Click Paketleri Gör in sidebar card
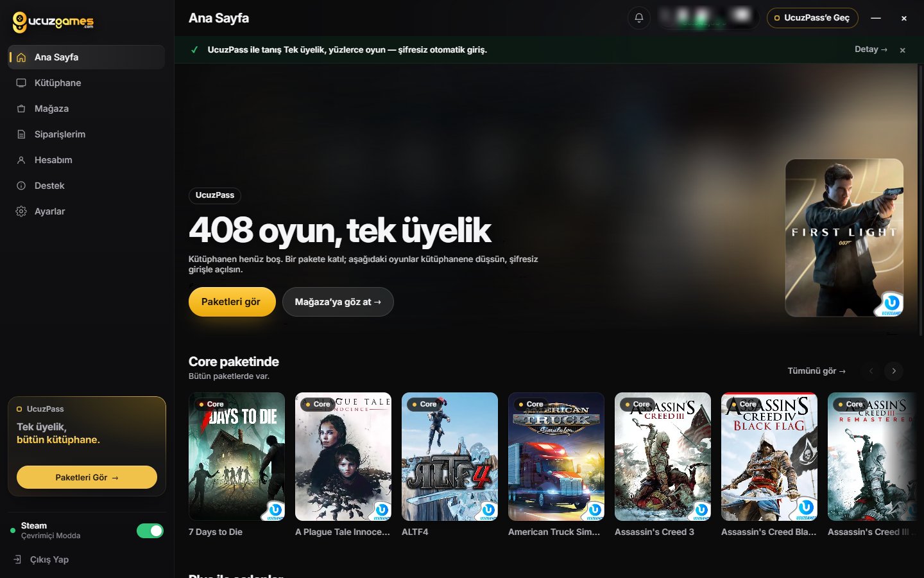 click(87, 477)
